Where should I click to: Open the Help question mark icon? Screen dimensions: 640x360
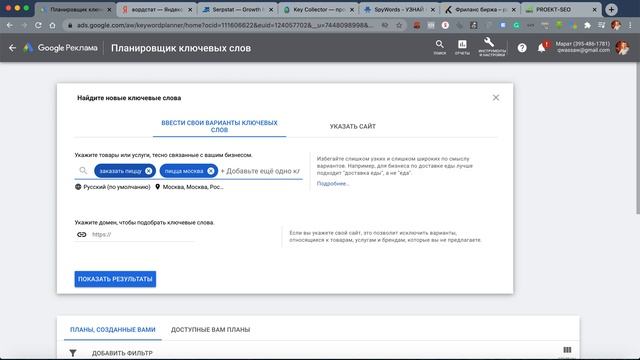tap(522, 48)
